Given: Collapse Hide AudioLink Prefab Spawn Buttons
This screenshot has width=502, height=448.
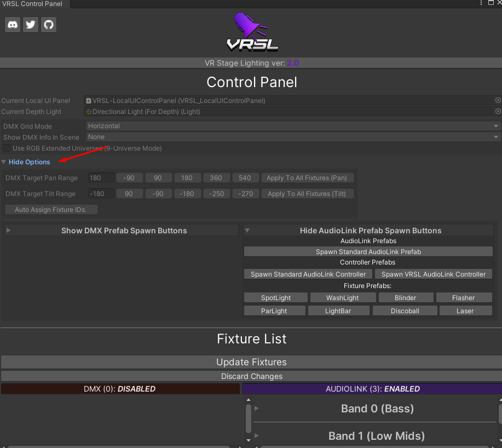Looking at the screenshot, I should click(x=247, y=230).
